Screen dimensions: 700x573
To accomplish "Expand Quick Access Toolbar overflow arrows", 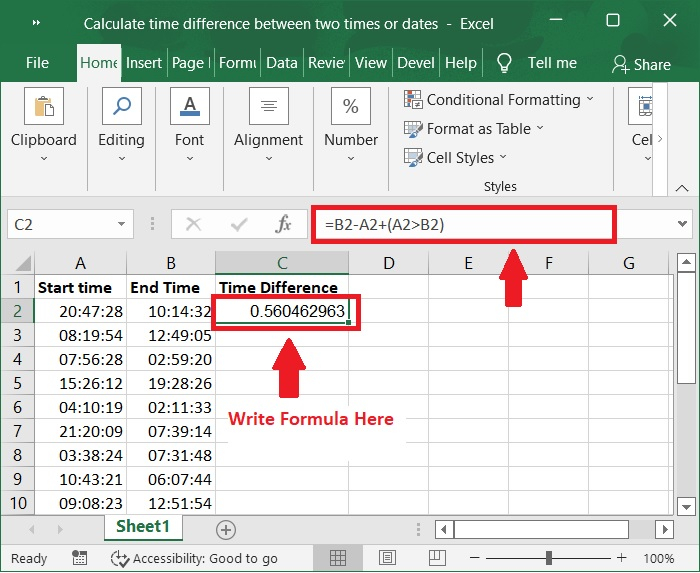I will [x=37, y=22].
